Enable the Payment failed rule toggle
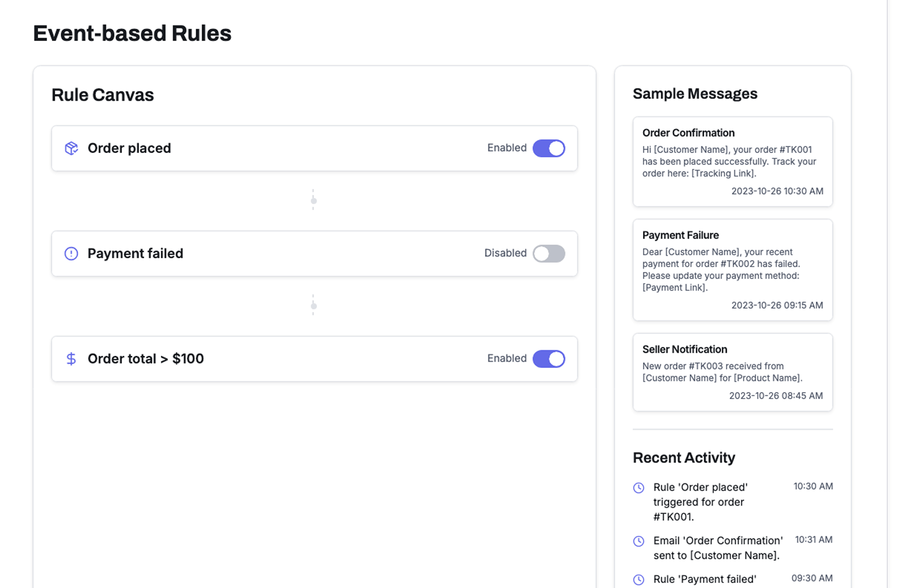This screenshot has height=588, width=905. (549, 253)
